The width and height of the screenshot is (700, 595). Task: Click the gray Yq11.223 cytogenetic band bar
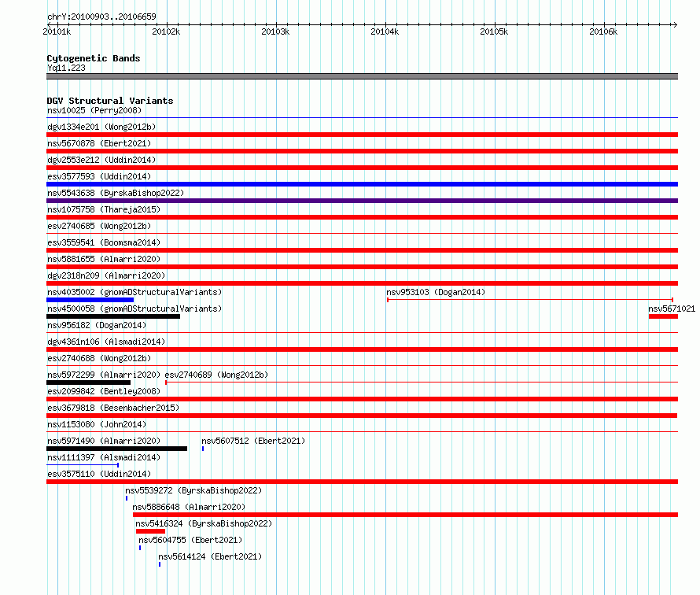point(362,76)
